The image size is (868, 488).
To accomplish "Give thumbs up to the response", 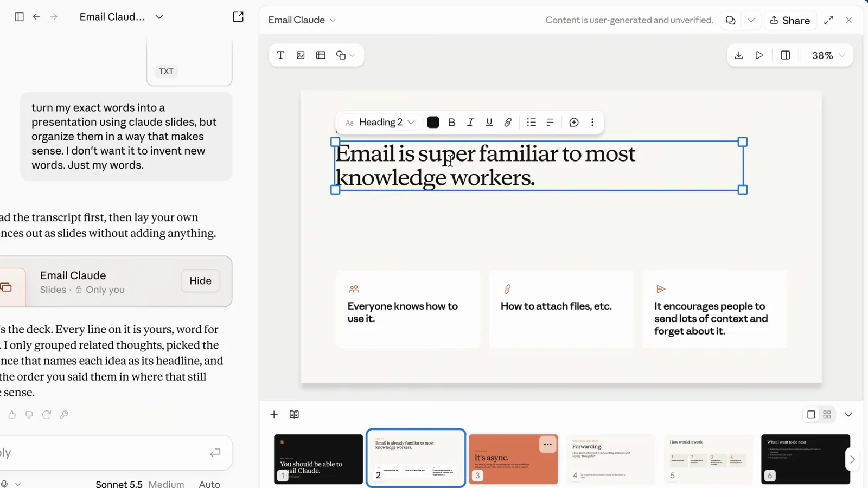I will click(x=12, y=415).
